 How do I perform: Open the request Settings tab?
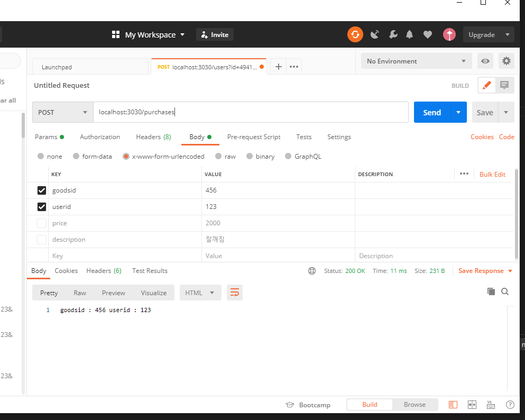(x=339, y=136)
